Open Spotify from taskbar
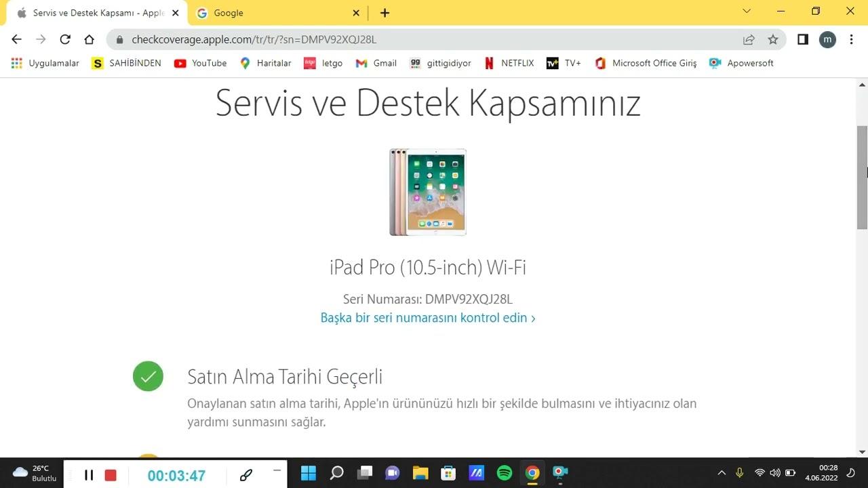 [x=504, y=472]
